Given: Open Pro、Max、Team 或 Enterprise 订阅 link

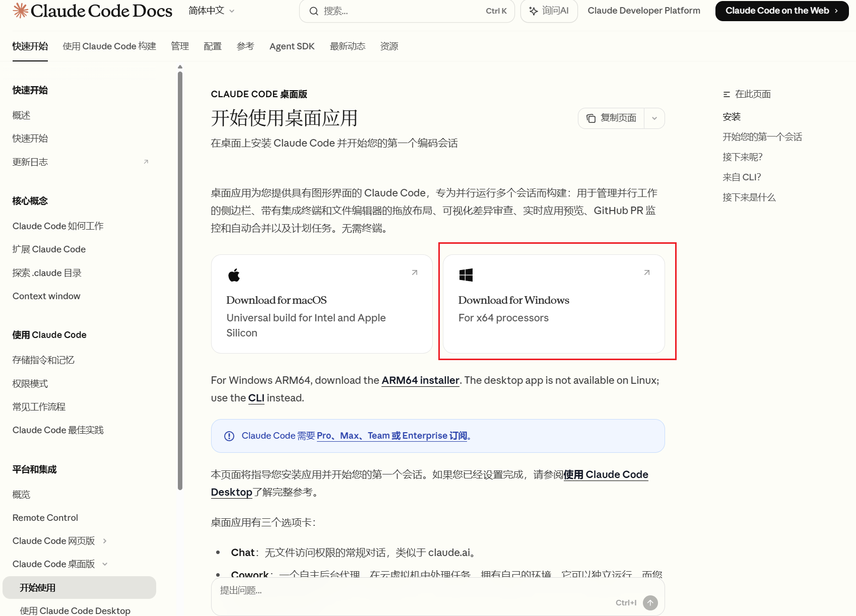Looking at the screenshot, I should pyautogui.click(x=392, y=436).
